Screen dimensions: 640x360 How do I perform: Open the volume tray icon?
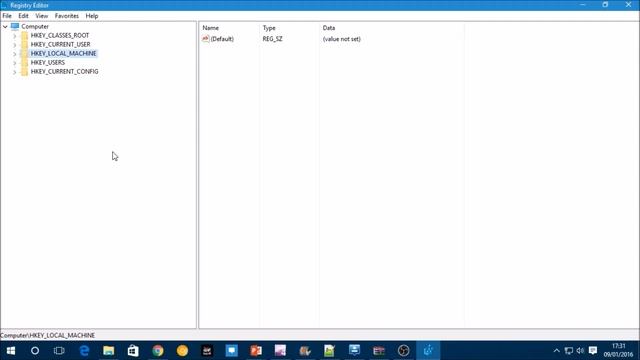580,351
